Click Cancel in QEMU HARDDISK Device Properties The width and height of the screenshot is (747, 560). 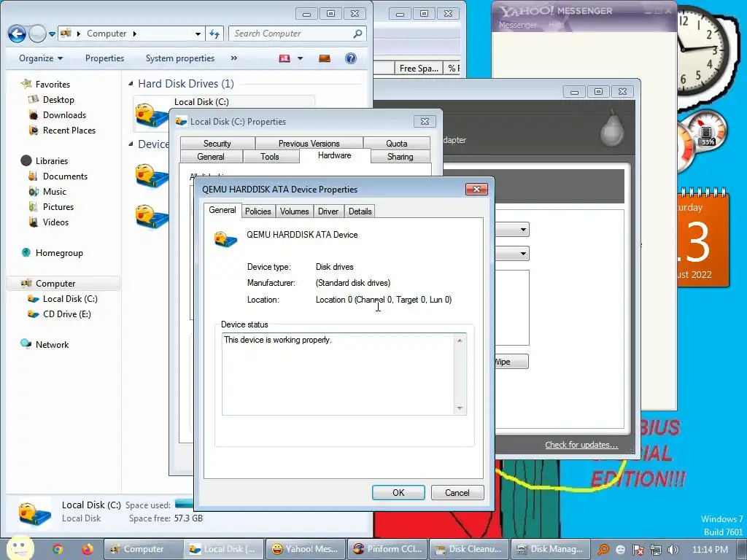click(x=457, y=492)
